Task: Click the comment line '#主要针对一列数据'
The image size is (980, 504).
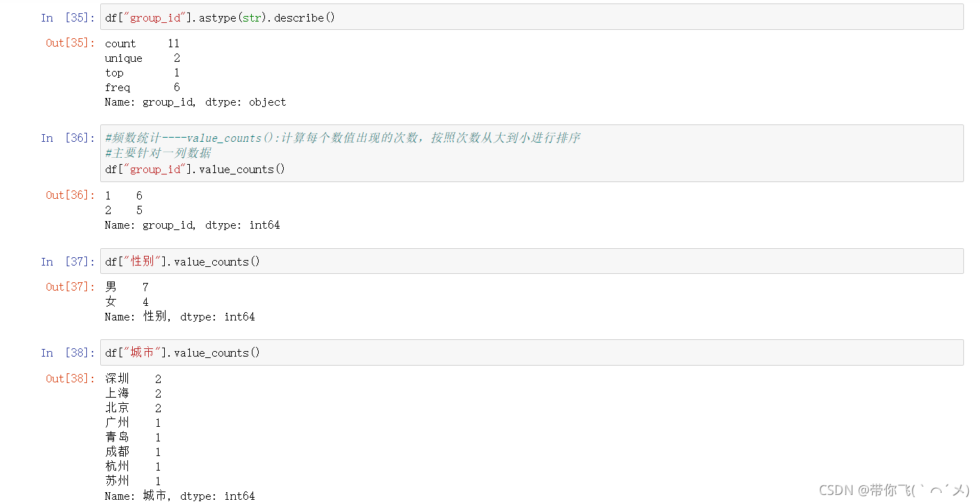Action: (158, 154)
